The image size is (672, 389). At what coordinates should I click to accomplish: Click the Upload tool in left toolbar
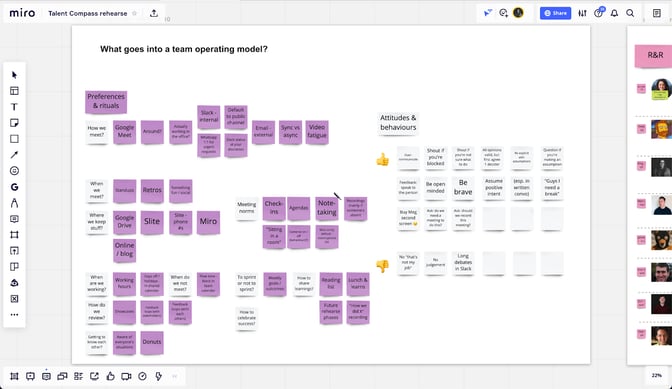[14, 251]
